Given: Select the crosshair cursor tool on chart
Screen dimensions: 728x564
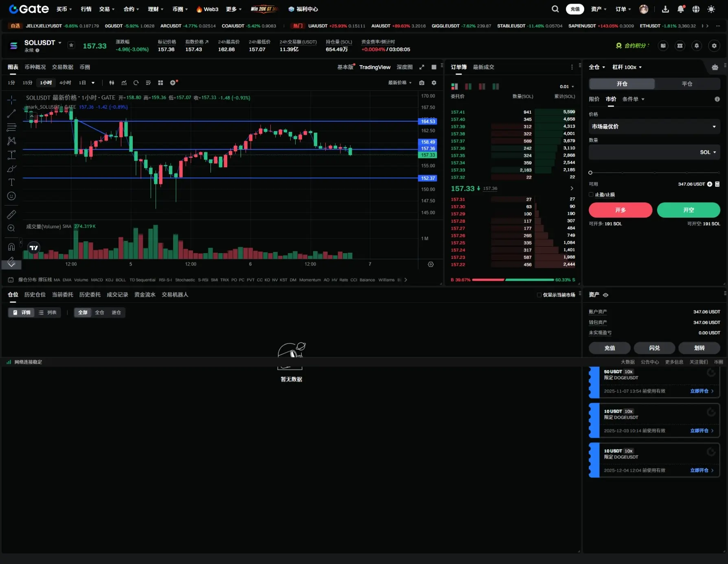Looking at the screenshot, I should pos(11,100).
